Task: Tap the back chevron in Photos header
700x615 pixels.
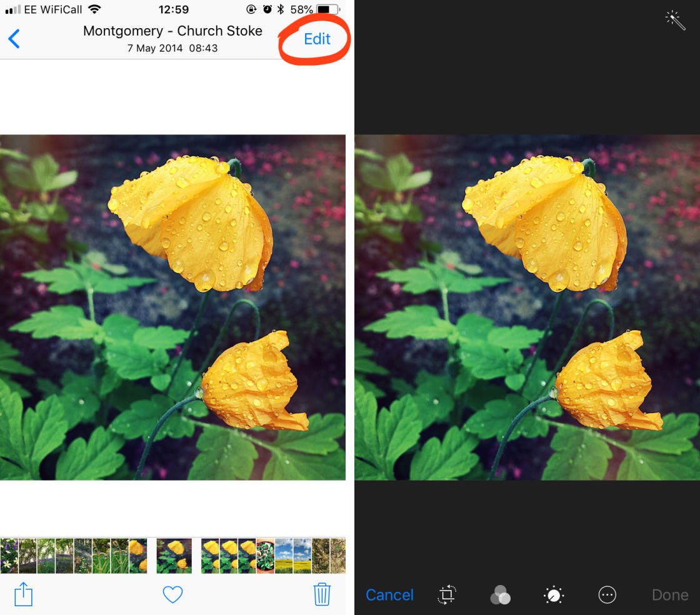Action: 14,39
